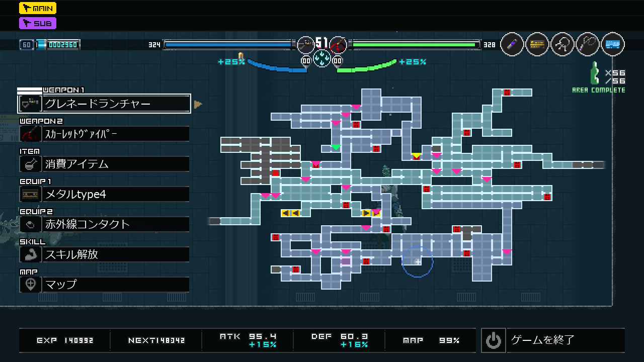
Task: Click the blue health bar
Action: tap(228, 45)
